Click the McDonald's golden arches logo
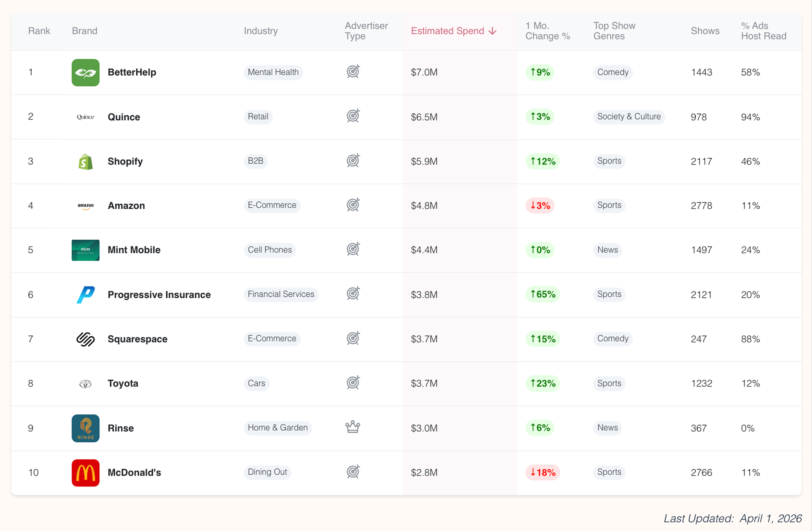 85,472
